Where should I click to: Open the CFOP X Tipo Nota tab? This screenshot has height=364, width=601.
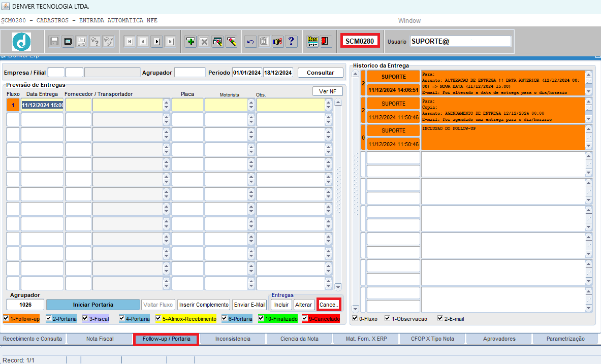432,339
